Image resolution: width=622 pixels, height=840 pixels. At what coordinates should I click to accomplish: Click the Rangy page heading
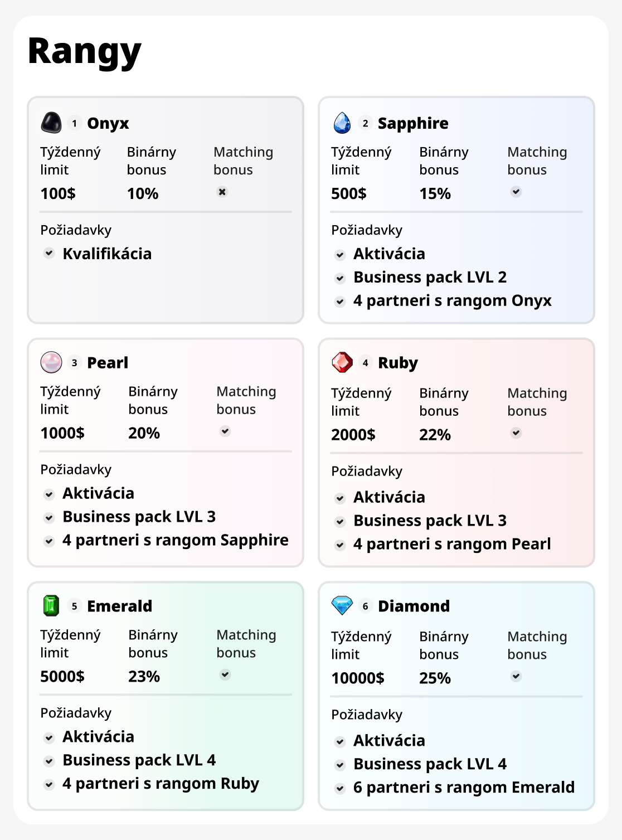[85, 51]
